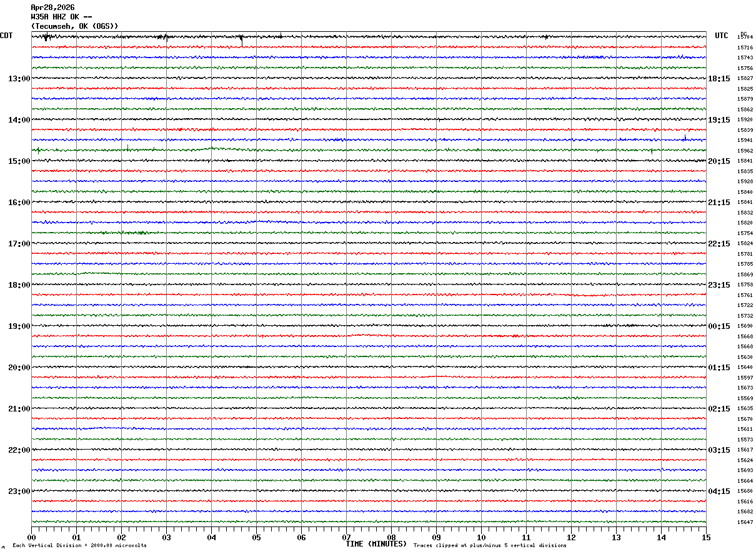The width and height of the screenshot is (756, 554).
Task: Click the 15:00 CDT time label
Action: coord(19,161)
